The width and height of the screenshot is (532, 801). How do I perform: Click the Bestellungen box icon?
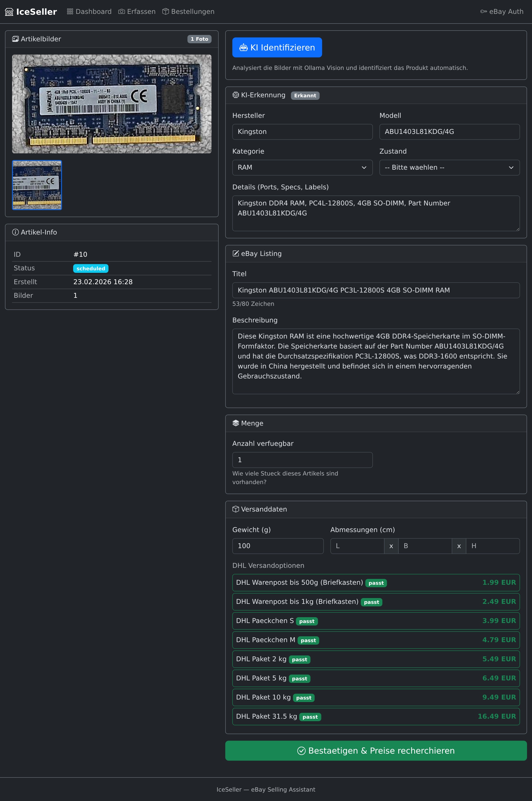[166, 12]
